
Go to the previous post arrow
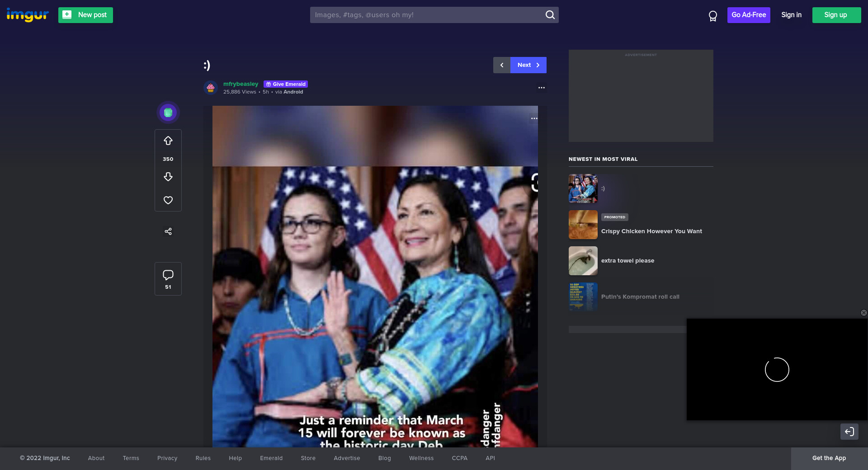click(x=502, y=65)
